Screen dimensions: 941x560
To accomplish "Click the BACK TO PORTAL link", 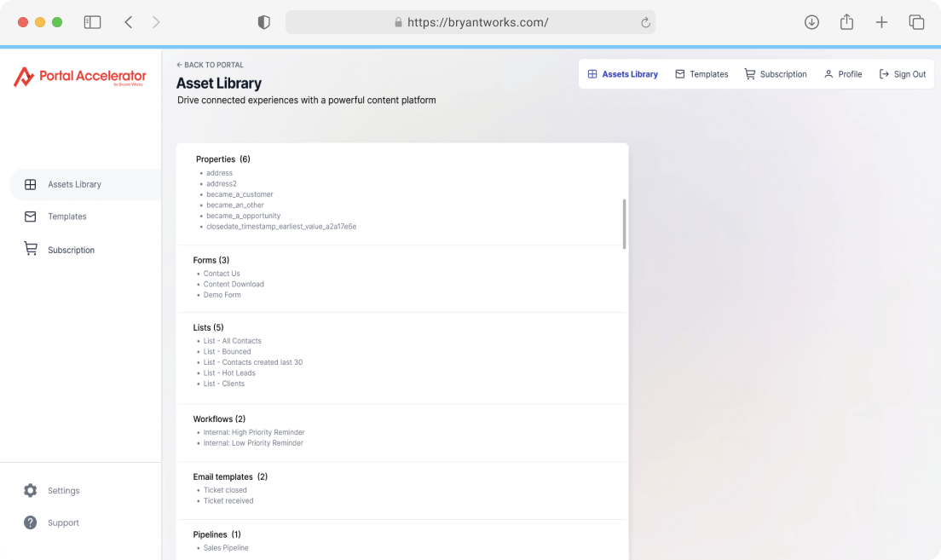I will [210, 65].
